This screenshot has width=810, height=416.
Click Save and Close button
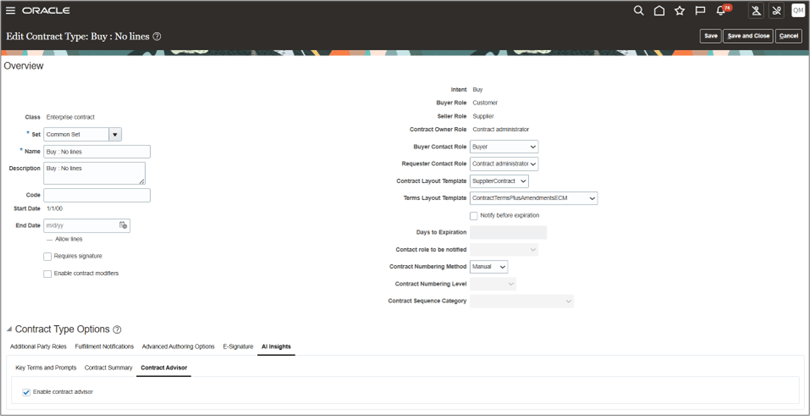click(x=748, y=36)
